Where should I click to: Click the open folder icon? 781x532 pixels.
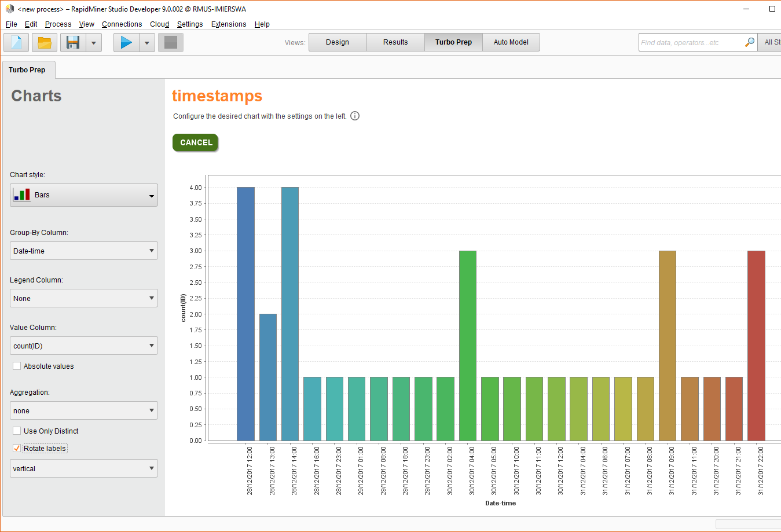[45, 42]
